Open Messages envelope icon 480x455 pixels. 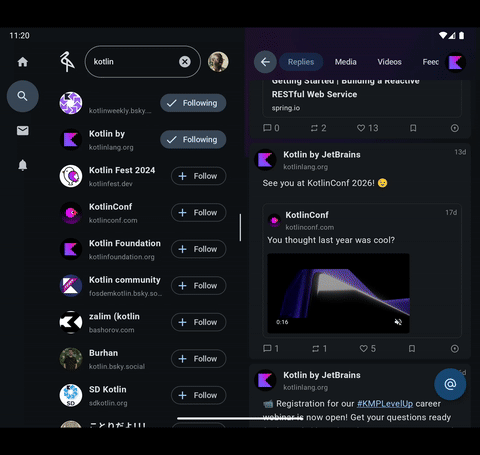pyautogui.click(x=23, y=130)
